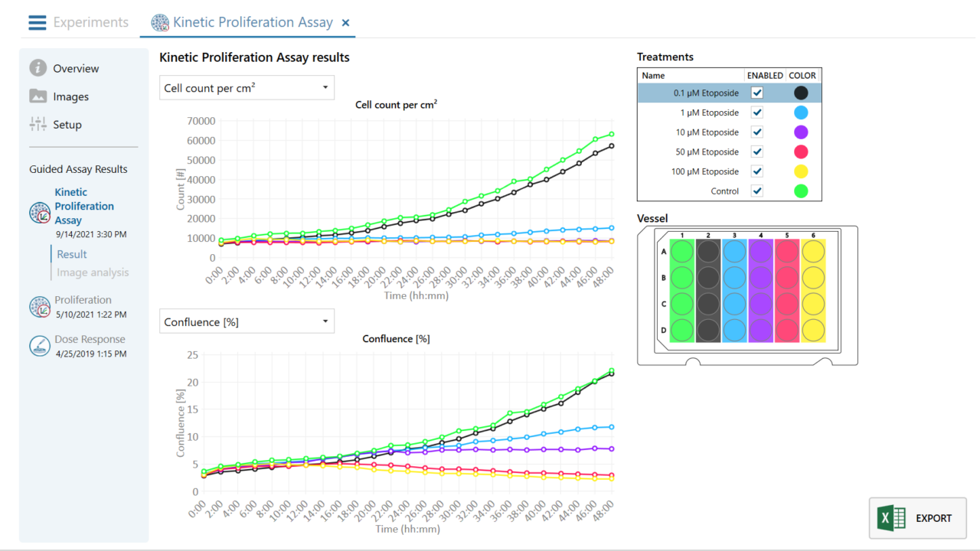Image resolution: width=980 pixels, height=551 pixels.
Task: Switch to the Experiments tab
Action: tap(90, 22)
